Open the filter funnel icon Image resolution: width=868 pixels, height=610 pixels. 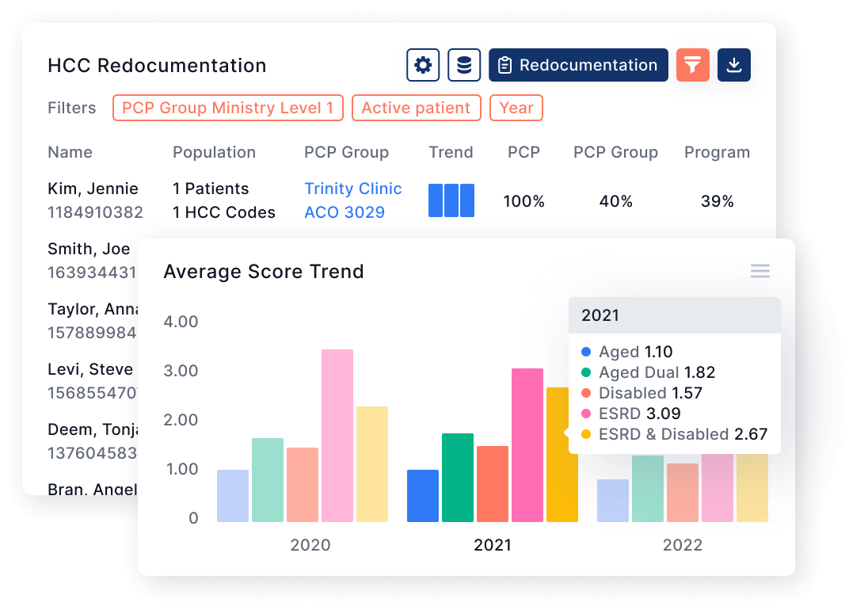(692, 65)
